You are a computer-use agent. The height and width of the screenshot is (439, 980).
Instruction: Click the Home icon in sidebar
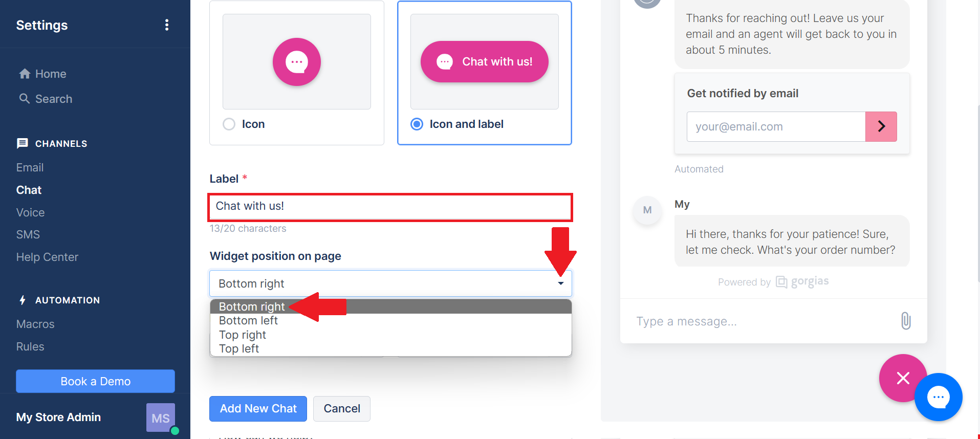pos(25,74)
